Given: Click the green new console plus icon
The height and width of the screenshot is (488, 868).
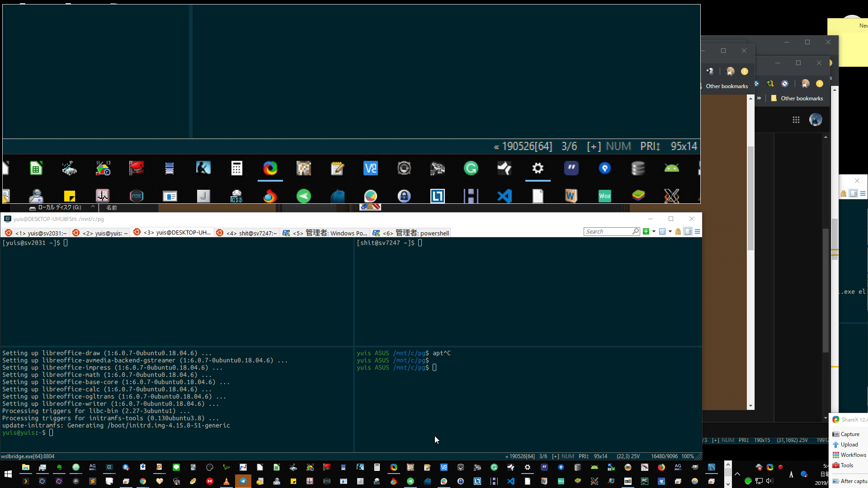Looking at the screenshot, I should [646, 231].
